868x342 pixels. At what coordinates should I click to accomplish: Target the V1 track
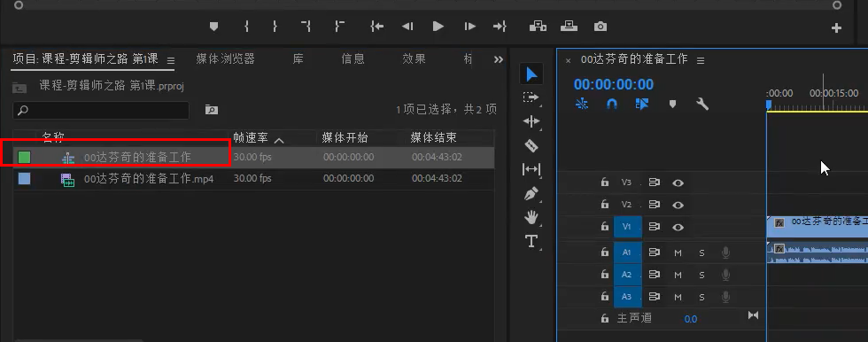(628, 227)
